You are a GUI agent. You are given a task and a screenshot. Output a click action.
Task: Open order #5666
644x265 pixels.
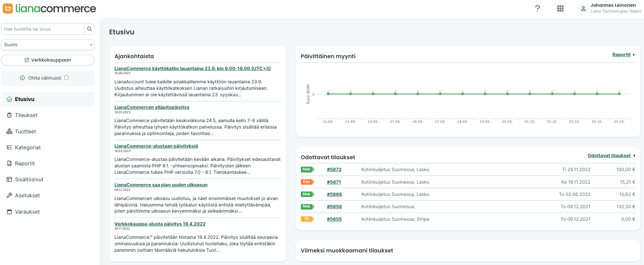click(334, 194)
